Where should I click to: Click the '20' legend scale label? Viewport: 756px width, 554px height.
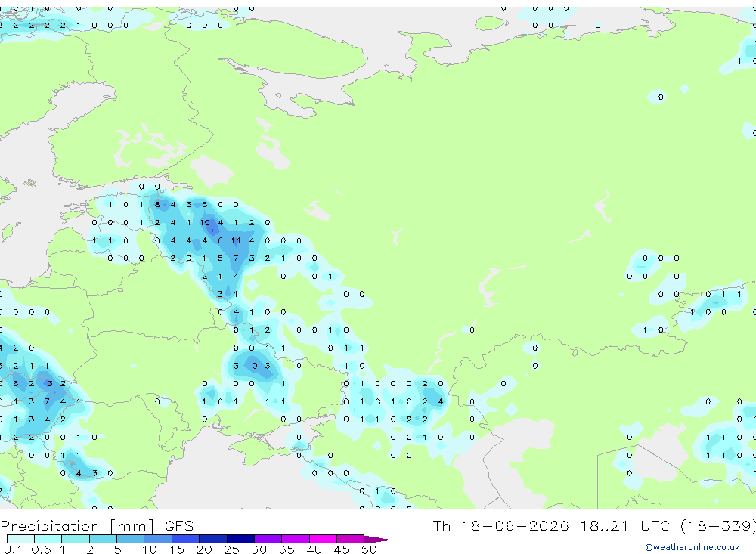[204, 549]
